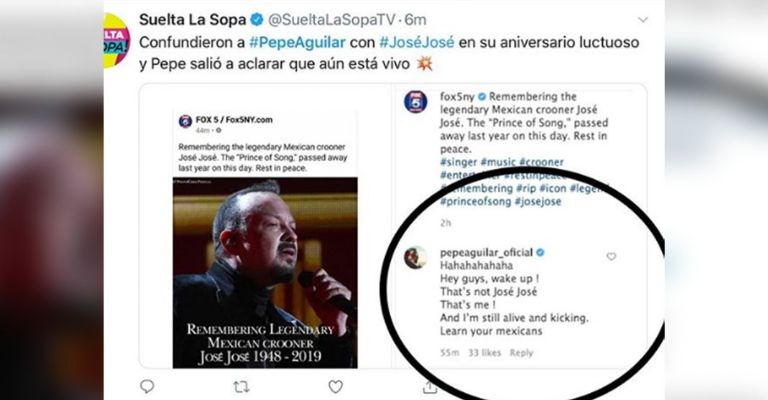This screenshot has height=400, width=768.
Task: Click FOX 5 logo in embedded post
Action: point(185,121)
